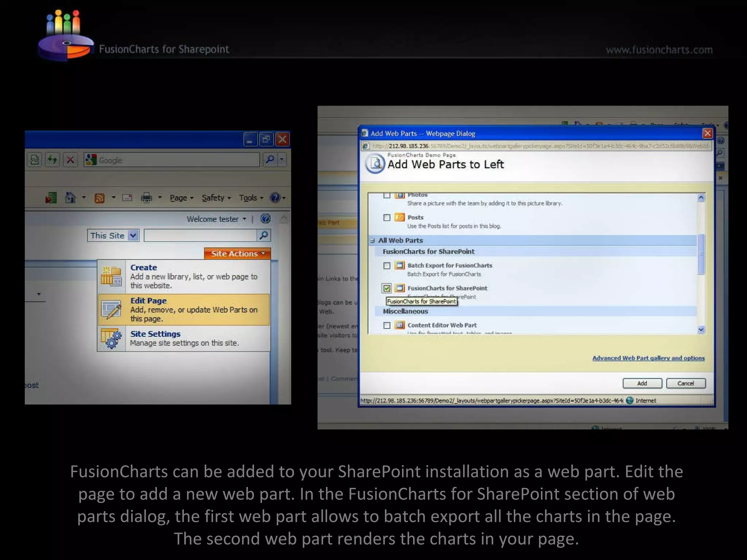Click the Internet zone globe icon
Viewport: 747px width, 560px height.
coord(630,401)
